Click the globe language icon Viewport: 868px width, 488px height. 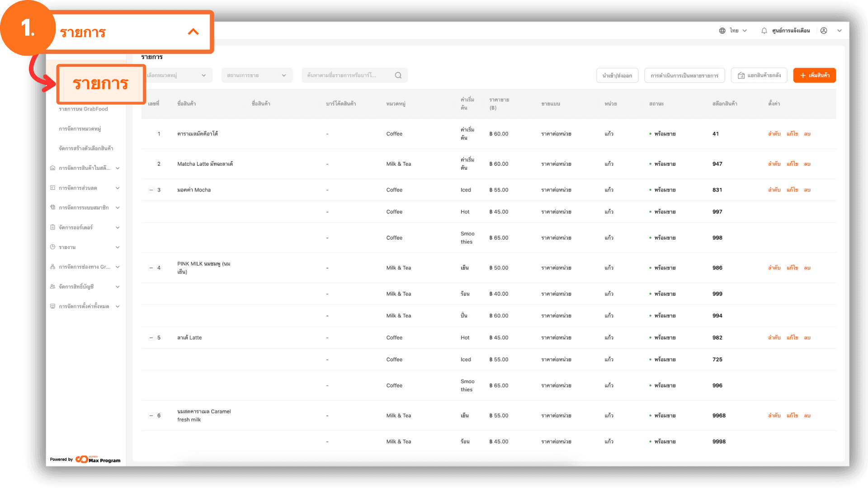(722, 31)
